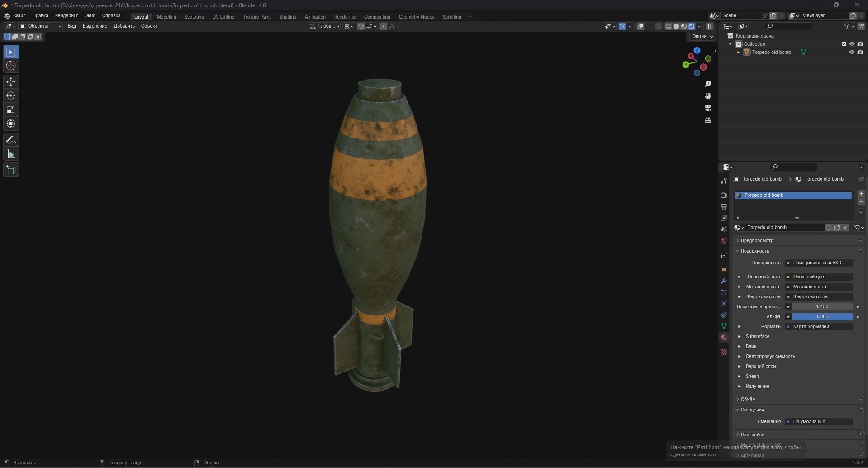Open the Опции dropdown

click(702, 36)
